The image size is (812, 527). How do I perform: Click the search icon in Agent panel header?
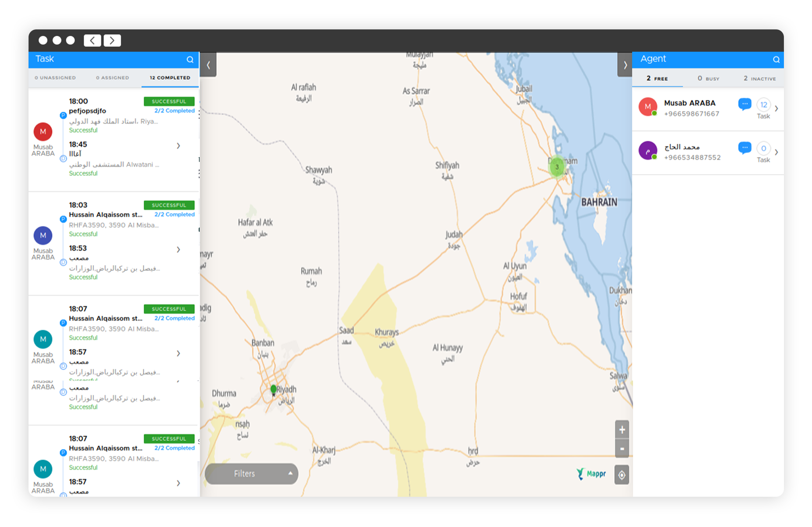(x=776, y=60)
